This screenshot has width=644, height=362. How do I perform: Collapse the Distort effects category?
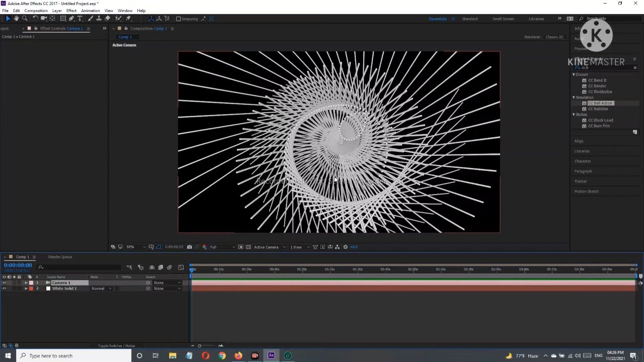pyautogui.click(x=574, y=74)
